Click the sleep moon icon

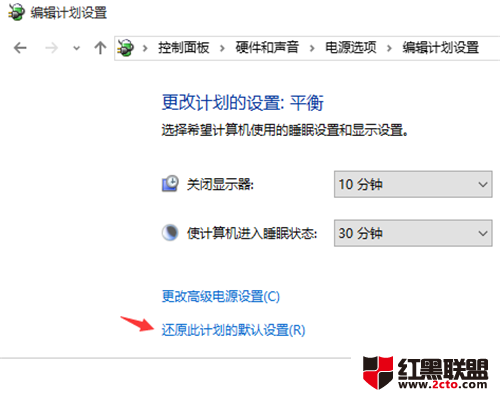[170, 232]
